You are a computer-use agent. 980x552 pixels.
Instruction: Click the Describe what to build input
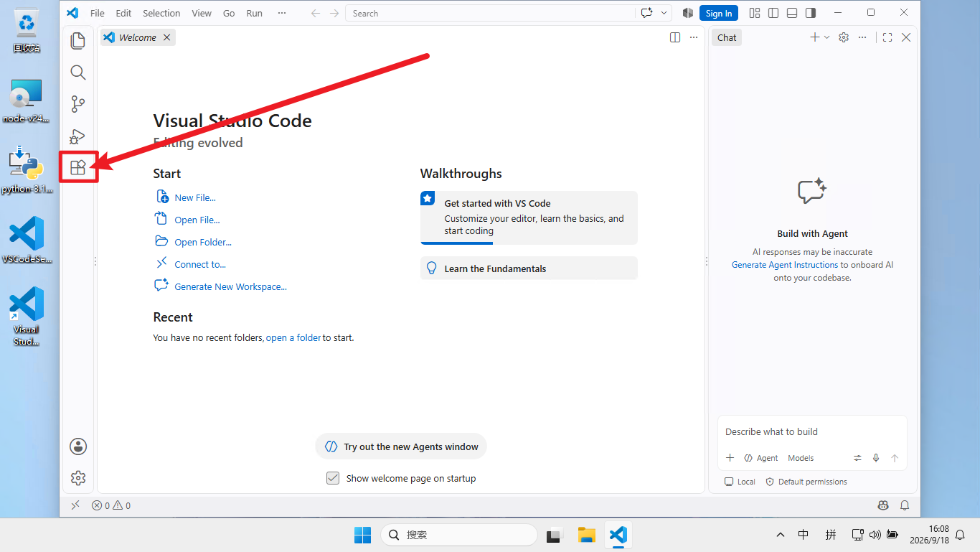[x=812, y=432]
